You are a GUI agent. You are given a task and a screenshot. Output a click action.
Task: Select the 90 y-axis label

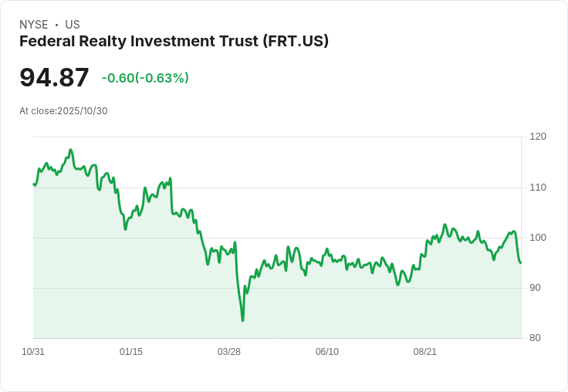click(x=537, y=288)
